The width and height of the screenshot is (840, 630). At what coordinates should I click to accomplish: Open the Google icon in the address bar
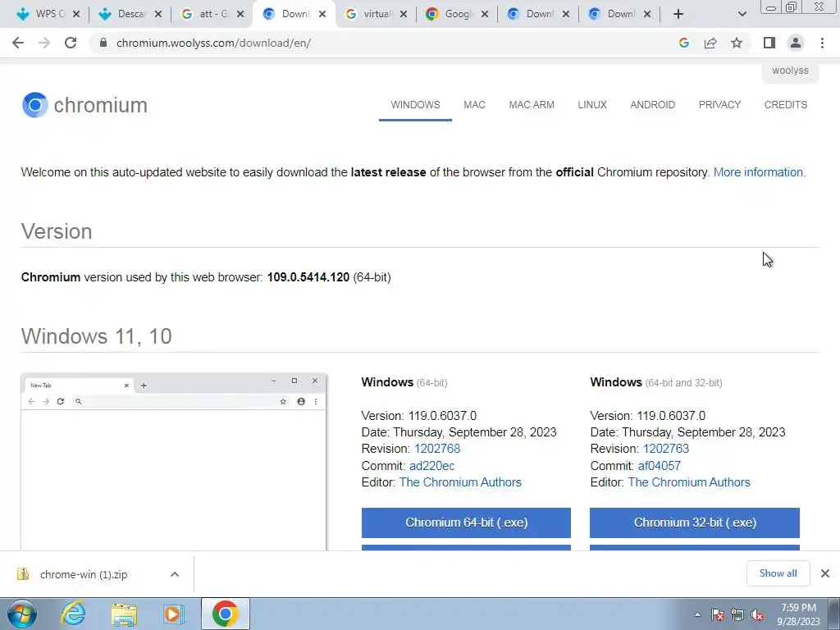(x=683, y=43)
